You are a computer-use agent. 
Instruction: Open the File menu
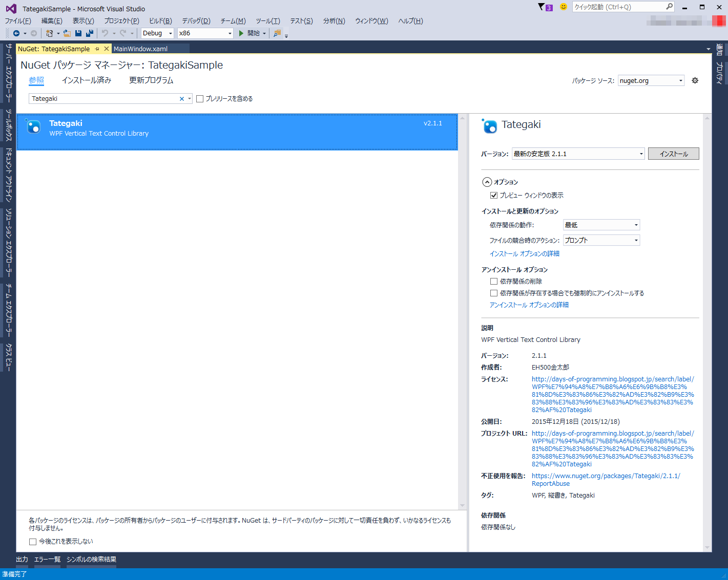pyautogui.click(x=18, y=21)
